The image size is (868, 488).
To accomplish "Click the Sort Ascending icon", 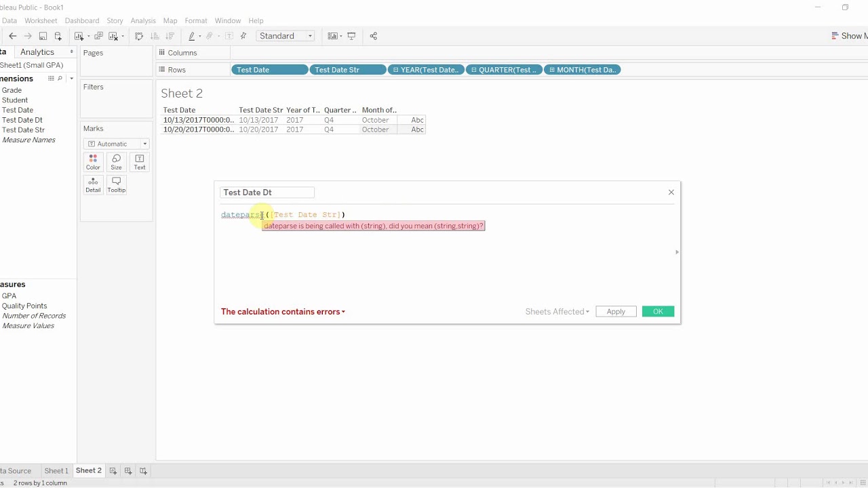I will (x=155, y=36).
